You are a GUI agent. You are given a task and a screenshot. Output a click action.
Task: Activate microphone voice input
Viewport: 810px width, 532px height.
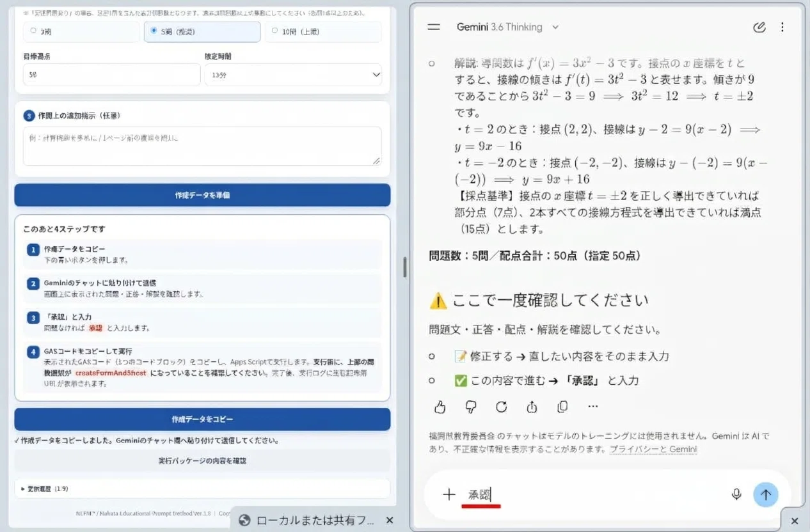736,494
